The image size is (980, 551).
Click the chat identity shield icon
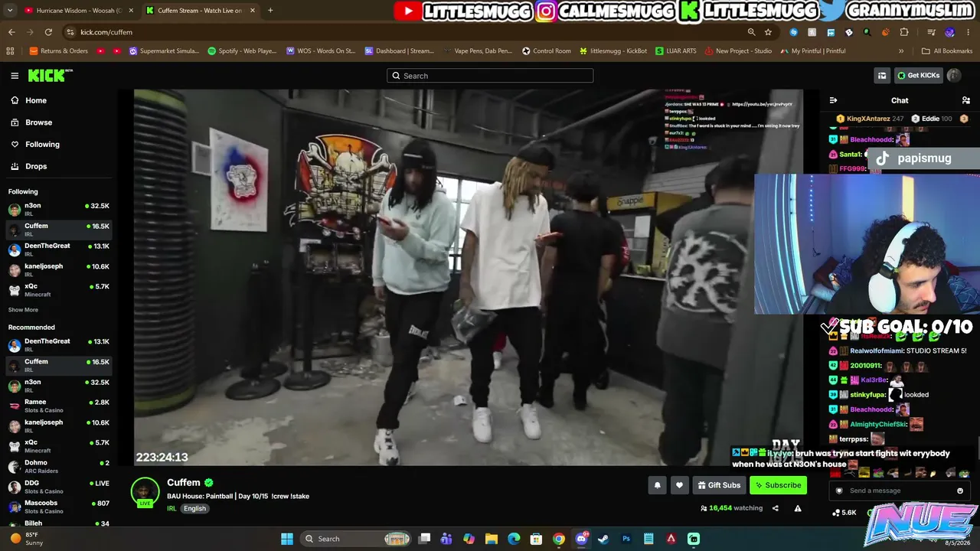(x=839, y=491)
